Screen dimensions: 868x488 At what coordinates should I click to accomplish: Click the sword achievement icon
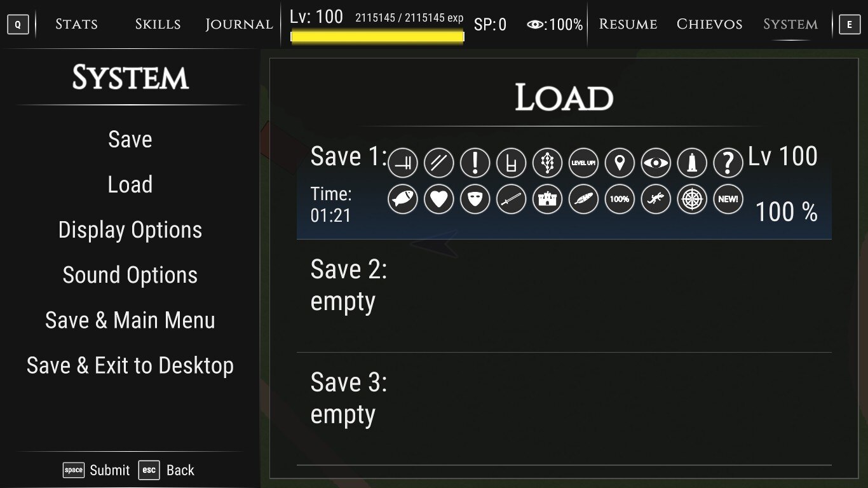(x=512, y=200)
